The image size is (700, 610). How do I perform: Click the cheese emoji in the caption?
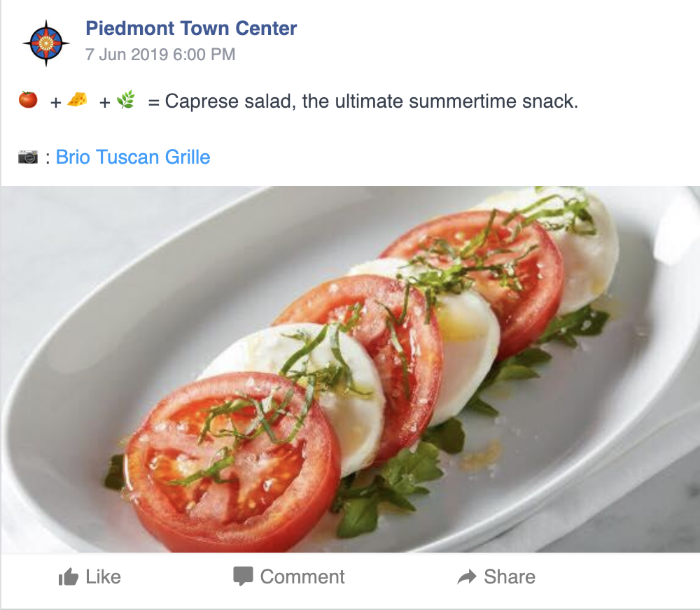[77, 101]
